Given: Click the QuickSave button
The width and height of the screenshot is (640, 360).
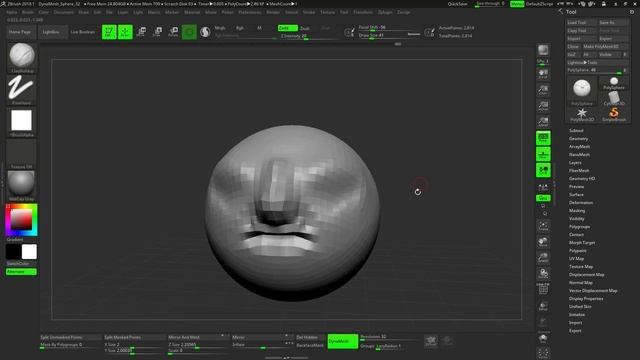Looking at the screenshot, I should tap(458, 4).
